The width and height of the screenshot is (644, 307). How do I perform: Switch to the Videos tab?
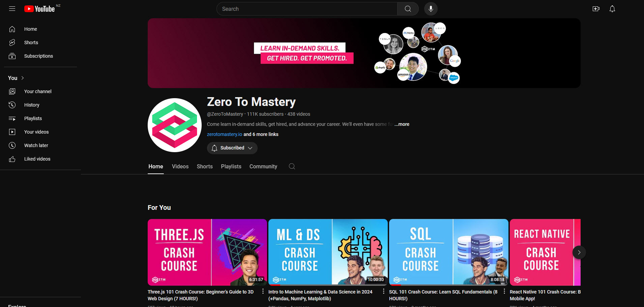tap(180, 167)
